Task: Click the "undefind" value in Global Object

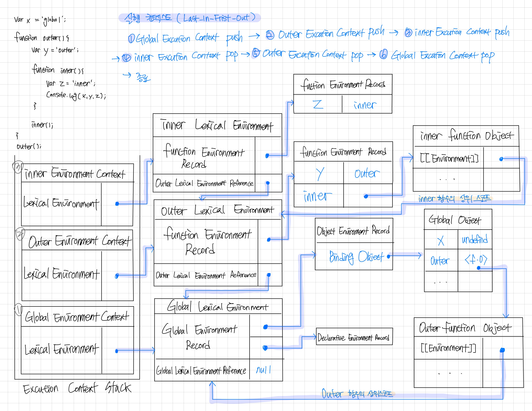Action: [x=475, y=239]
